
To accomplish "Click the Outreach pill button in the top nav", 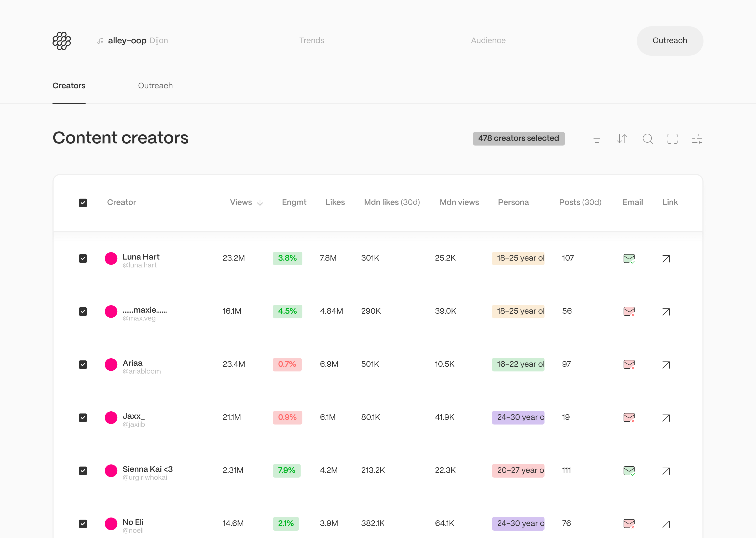I will [670, 41].
